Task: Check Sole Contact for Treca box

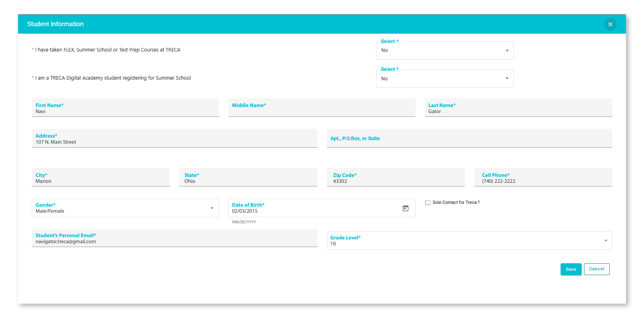Action: tap(427, 203)
